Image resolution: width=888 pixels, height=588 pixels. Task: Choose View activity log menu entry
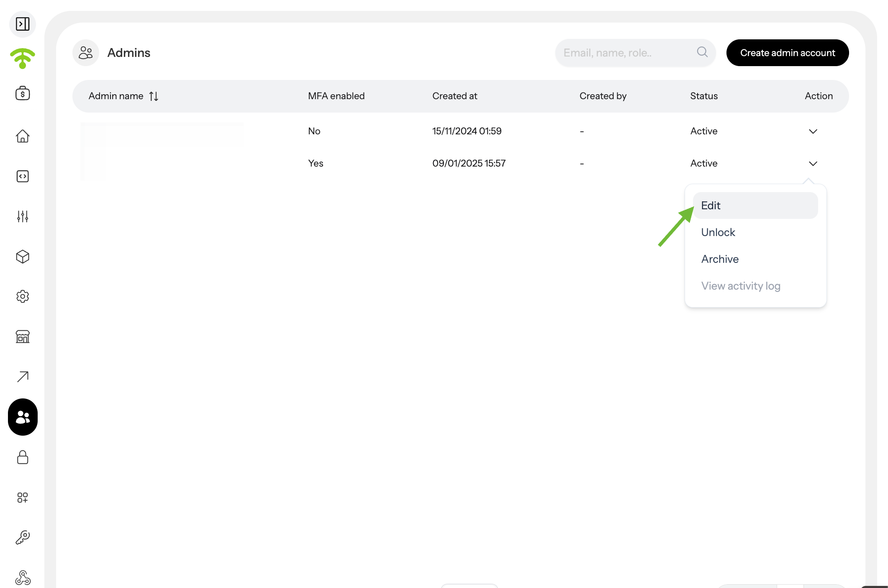click(x=755, y=286)
